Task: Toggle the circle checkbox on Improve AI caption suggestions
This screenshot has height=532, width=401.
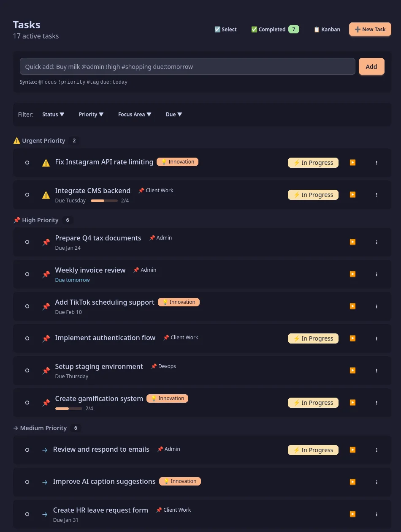Action: tap(27, 482)
